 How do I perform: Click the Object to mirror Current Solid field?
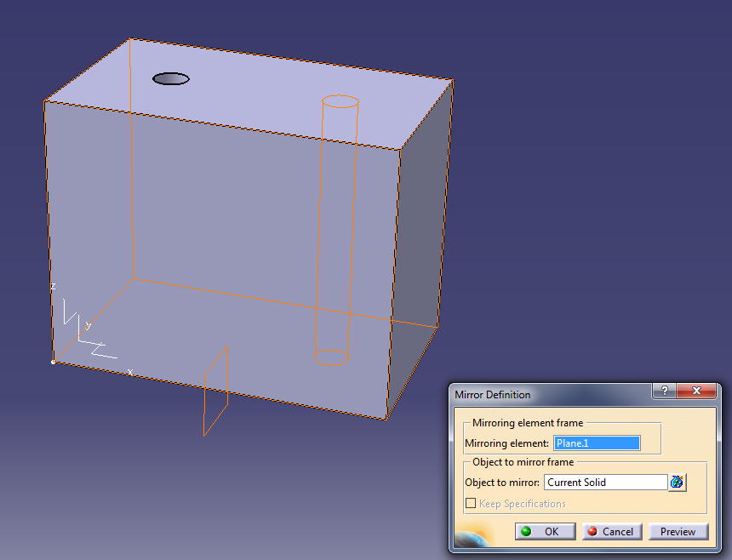(x=605, y=483)
